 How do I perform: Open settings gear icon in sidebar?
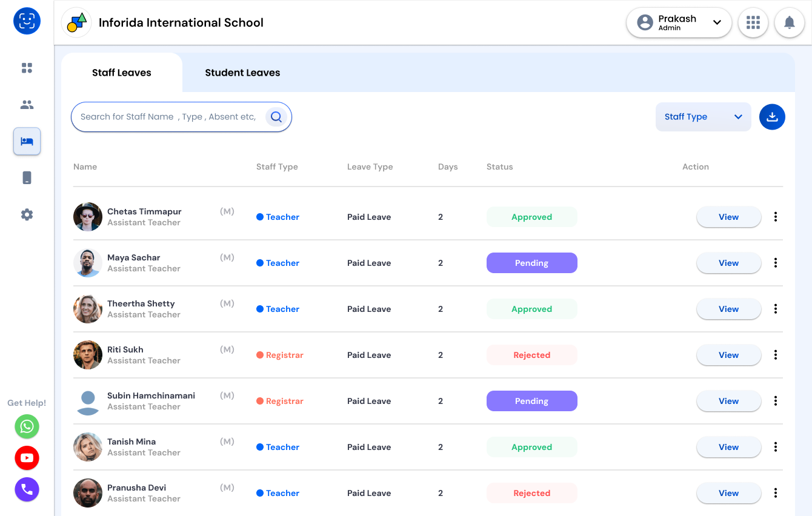pyautogui.click(x=27, y=214)
